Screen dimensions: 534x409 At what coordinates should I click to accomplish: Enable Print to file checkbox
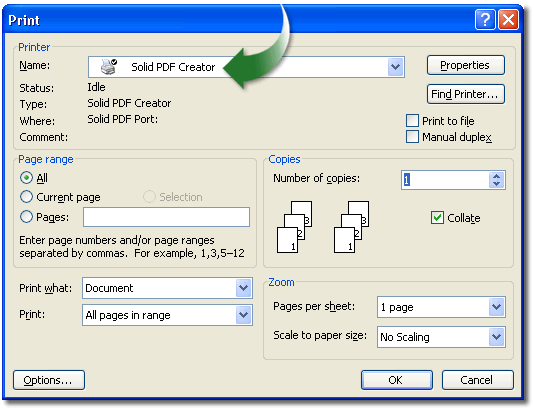(412, 121)
